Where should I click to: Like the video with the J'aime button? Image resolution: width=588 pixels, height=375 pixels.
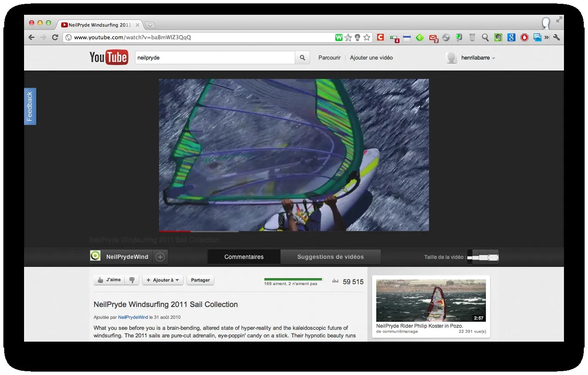tap(109, 280)
